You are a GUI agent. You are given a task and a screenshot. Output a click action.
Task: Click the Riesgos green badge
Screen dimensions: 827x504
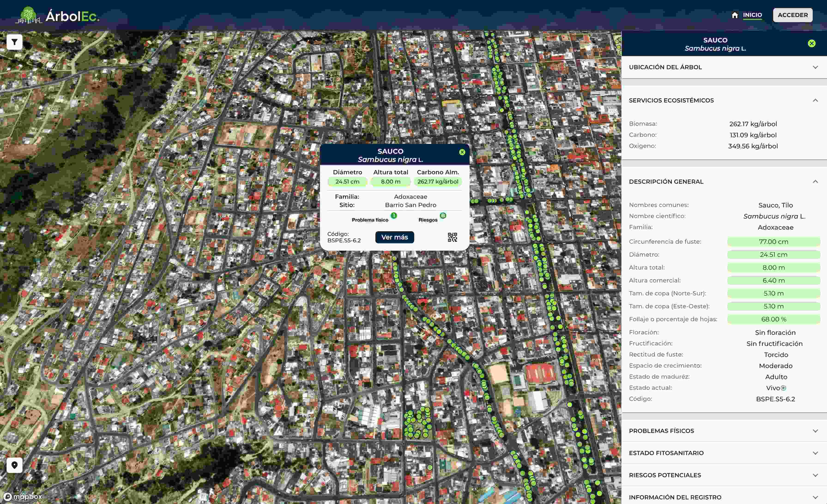443,216
